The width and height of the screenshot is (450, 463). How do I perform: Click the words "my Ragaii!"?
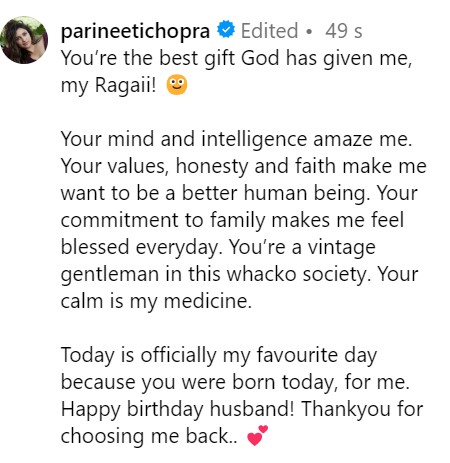tap(108, 85)
